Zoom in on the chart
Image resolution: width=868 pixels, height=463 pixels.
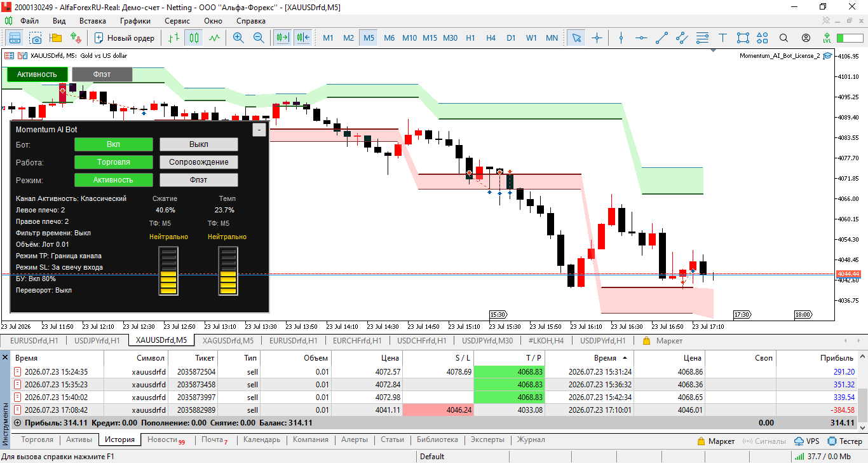[x=238, y=38]
